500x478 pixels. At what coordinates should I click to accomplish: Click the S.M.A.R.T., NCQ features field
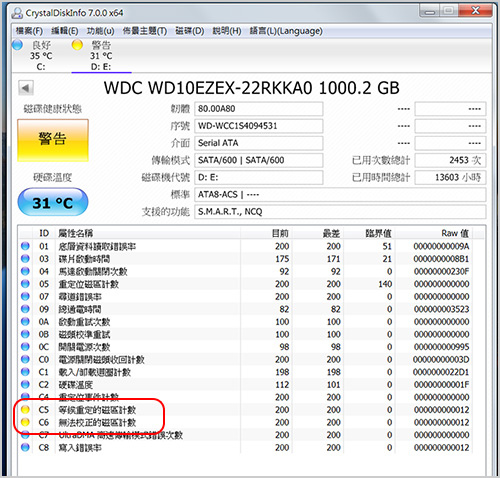click(340, 212)
